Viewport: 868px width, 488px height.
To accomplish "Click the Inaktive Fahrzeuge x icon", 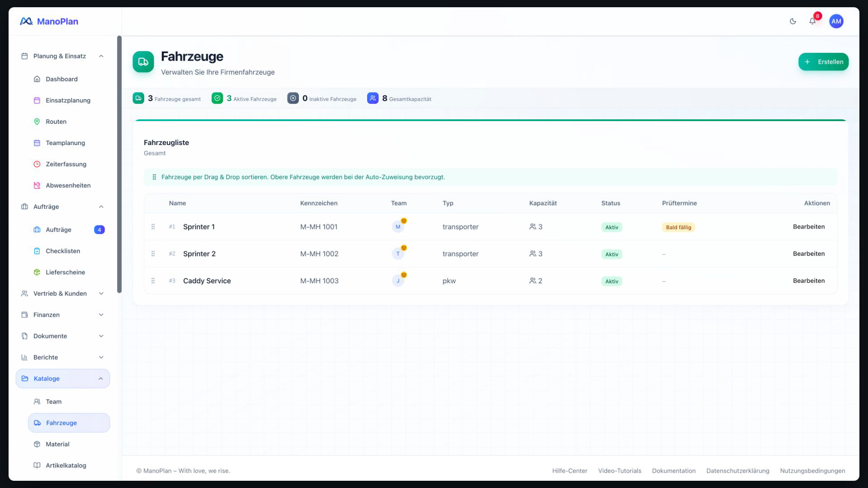I will pyautogui.click(x=293, y=98).
